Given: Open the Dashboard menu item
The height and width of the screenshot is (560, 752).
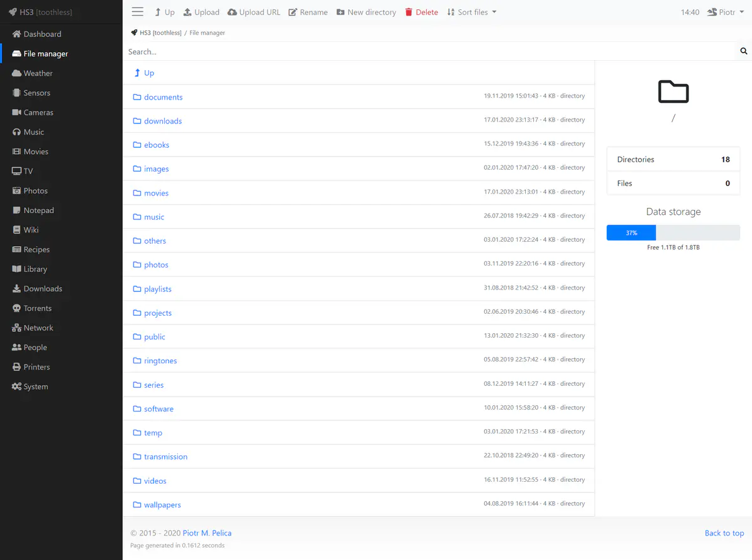Looking at the screenshot, I should 42,34.
